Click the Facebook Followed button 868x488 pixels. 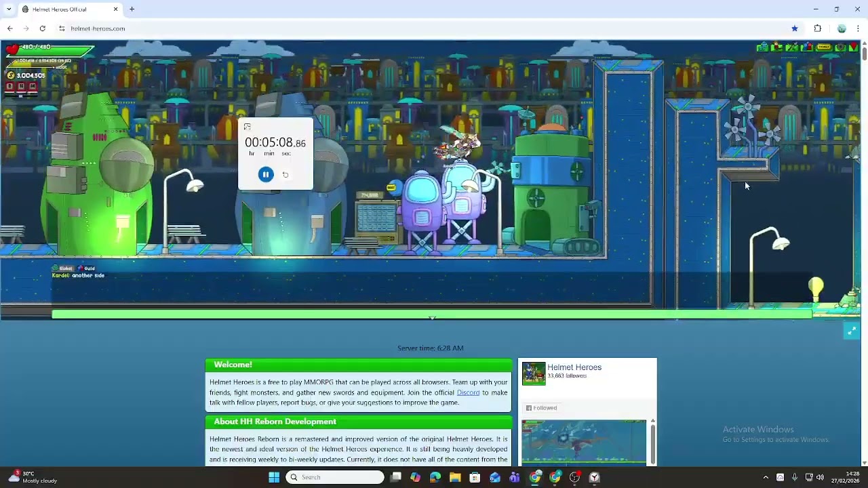point(541,408)
